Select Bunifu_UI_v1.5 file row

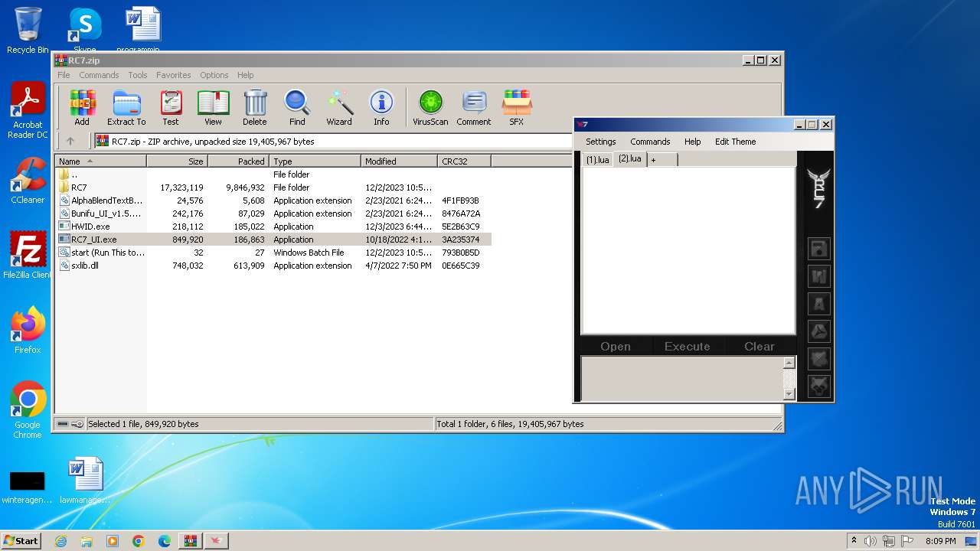273,214
